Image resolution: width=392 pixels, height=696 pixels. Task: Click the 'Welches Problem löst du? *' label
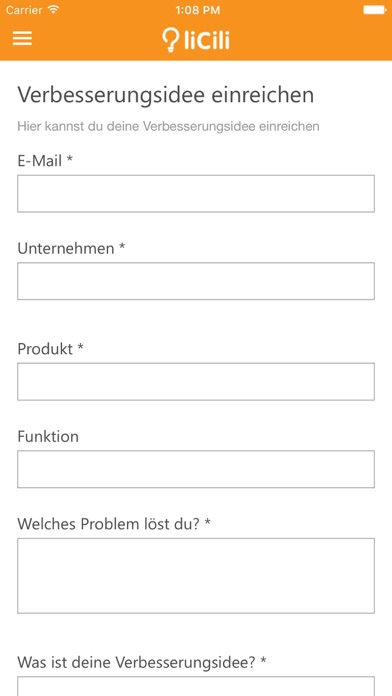click(114, 524)
